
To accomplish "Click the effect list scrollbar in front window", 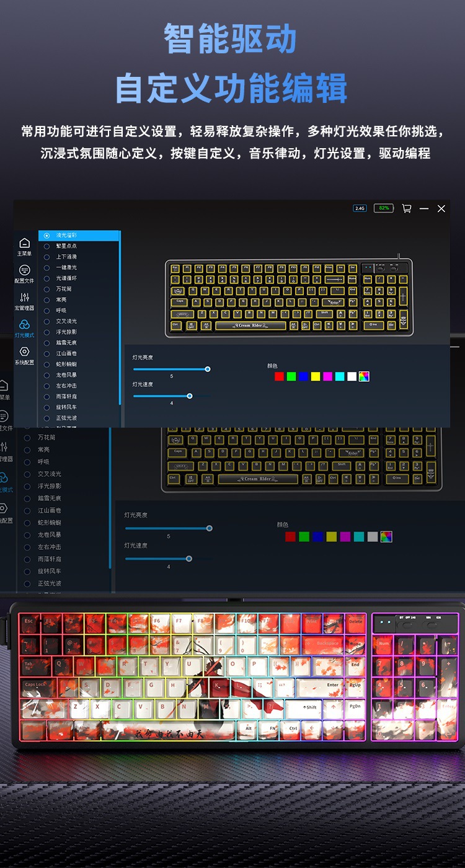I will pos(120,317).
